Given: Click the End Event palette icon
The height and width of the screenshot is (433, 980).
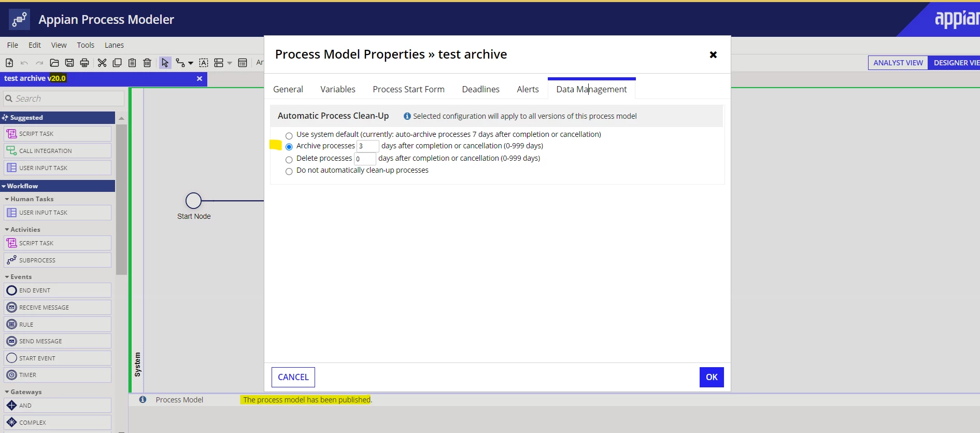Looking at the screenshot, I should [11, 290].
